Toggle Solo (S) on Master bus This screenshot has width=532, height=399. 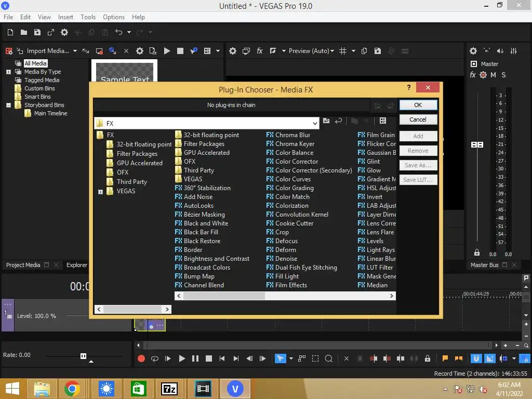503,75
